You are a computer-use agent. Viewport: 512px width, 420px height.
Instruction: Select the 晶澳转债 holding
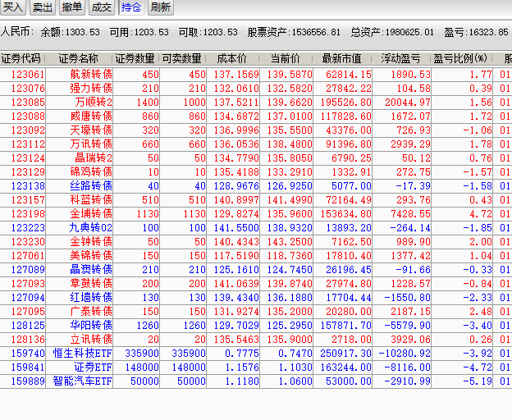point(91,270)
